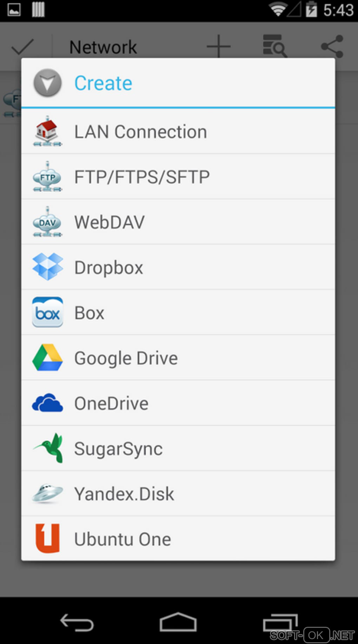Viewport: 358px width, 644px height.
Task: Tap the LAN Connection house icon
Action: point(48,131)
